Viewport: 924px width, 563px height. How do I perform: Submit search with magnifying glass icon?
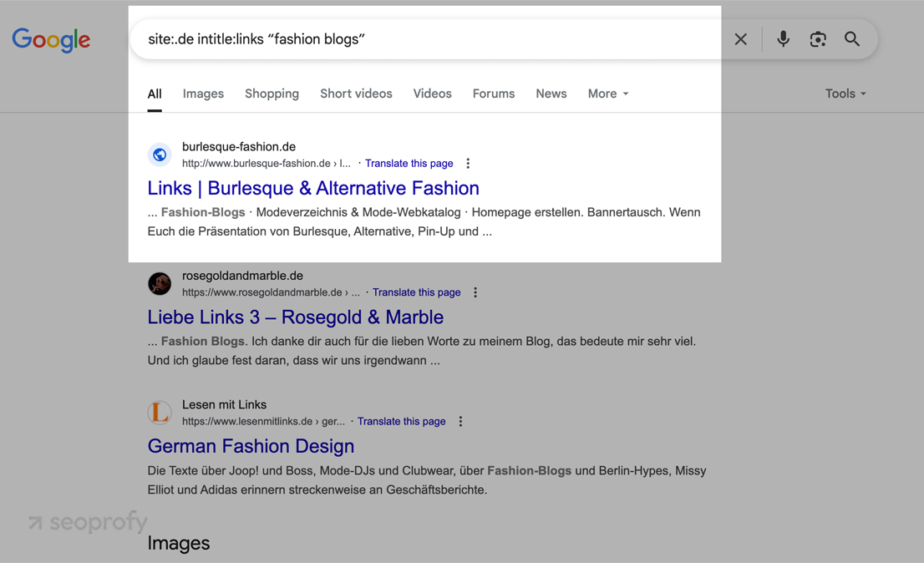point(852,39)
